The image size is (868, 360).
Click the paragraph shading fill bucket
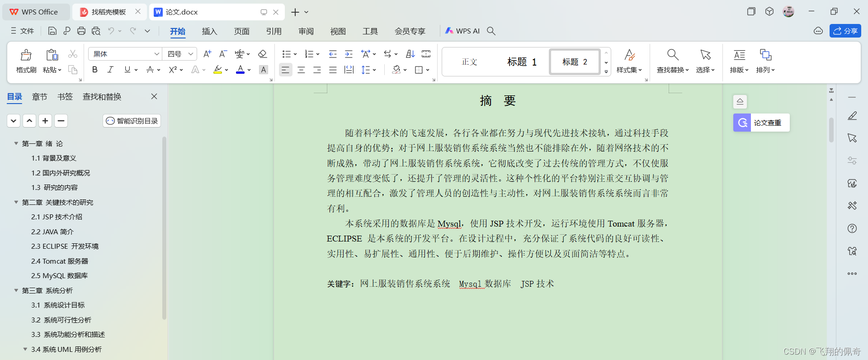click(396, 70)
